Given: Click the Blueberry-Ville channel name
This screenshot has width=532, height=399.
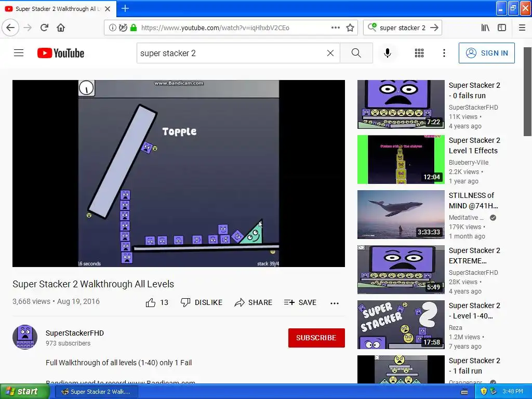Looking at the screenshot, I should [469, 162].
